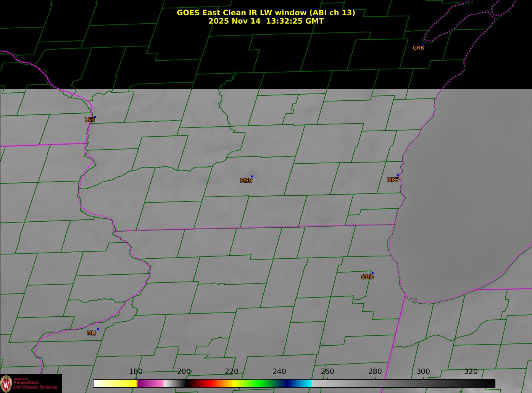This screenshot has width=532, height=393.
Task: Click the blue station dot at MSN
Action: coord(252,177)
